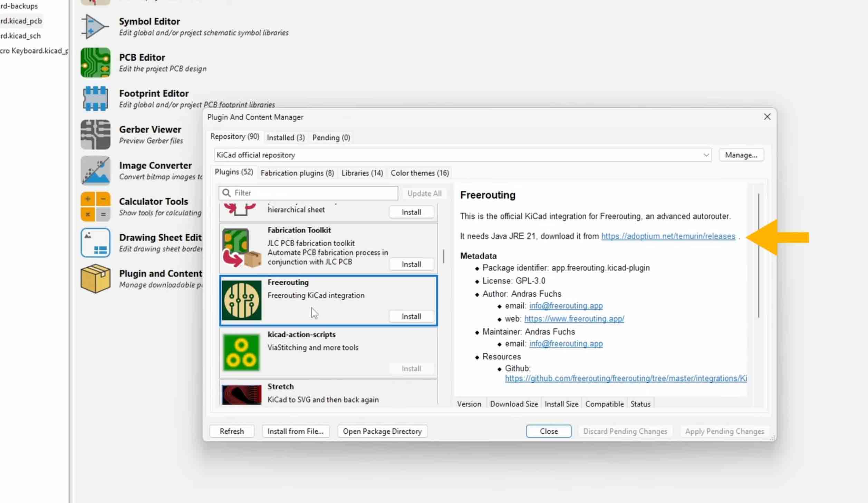Install the Freerouting plugin
Viewport: 868px width, 503px height.
pos(411,316)
